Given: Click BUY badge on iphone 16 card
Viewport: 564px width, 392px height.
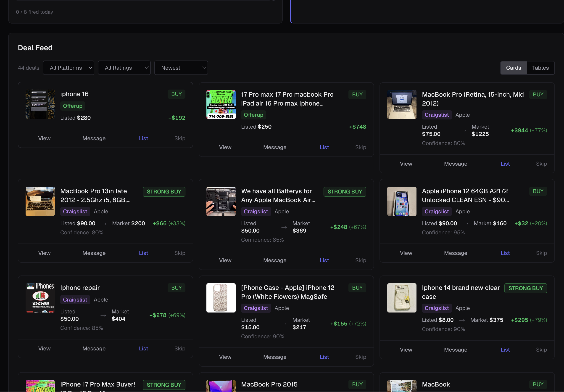Looking at the screenshot, I should (176, 94).
